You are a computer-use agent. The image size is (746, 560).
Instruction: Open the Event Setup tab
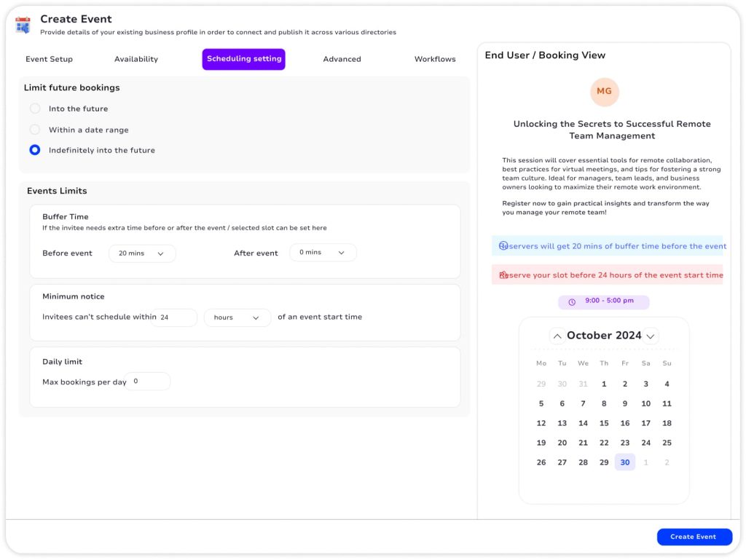(x=49, y=59)
